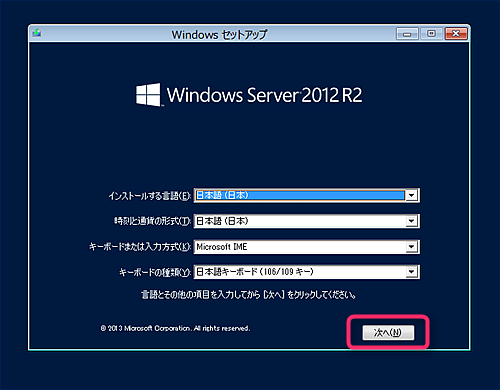Screen dimensions: 500x390
Task: Click the setup icon in the title bar
Action: click(x=37, y=33)
